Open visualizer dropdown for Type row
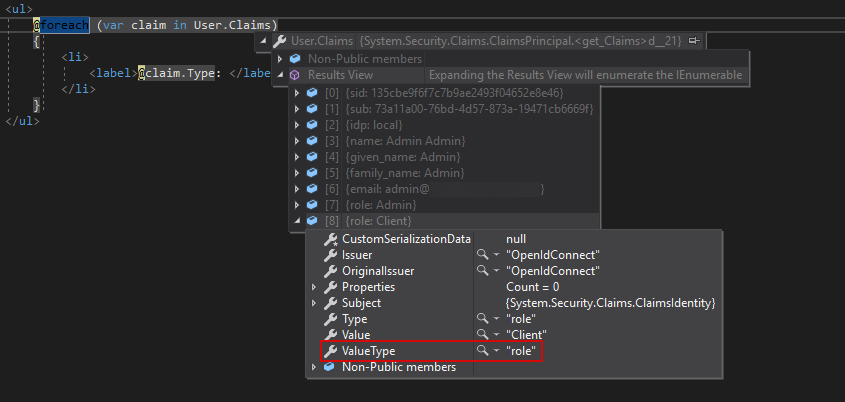The image size is (845, 402). [x=496, y=320]
